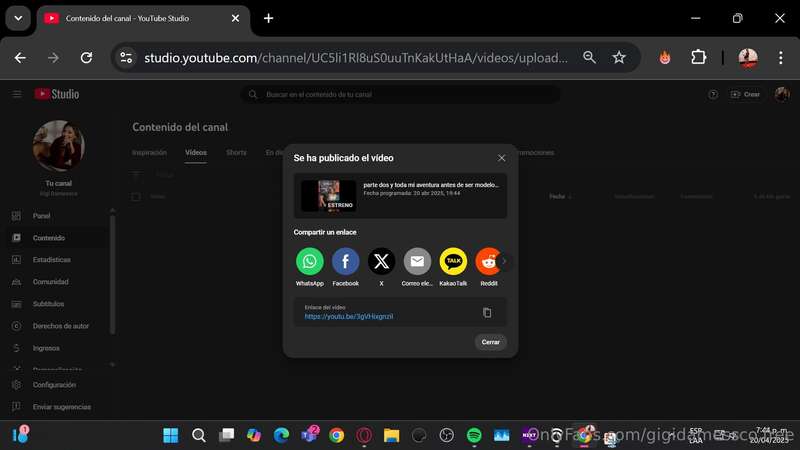Open the browser tab search dropdown
This screenshot has height=450, width=800.
coord(18,18)
